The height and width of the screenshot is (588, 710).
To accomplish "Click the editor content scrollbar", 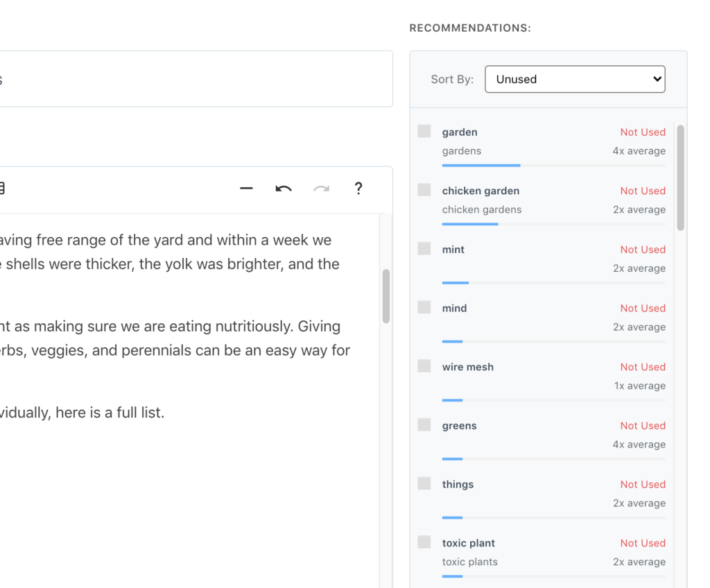I will click(x=386, y=296).
